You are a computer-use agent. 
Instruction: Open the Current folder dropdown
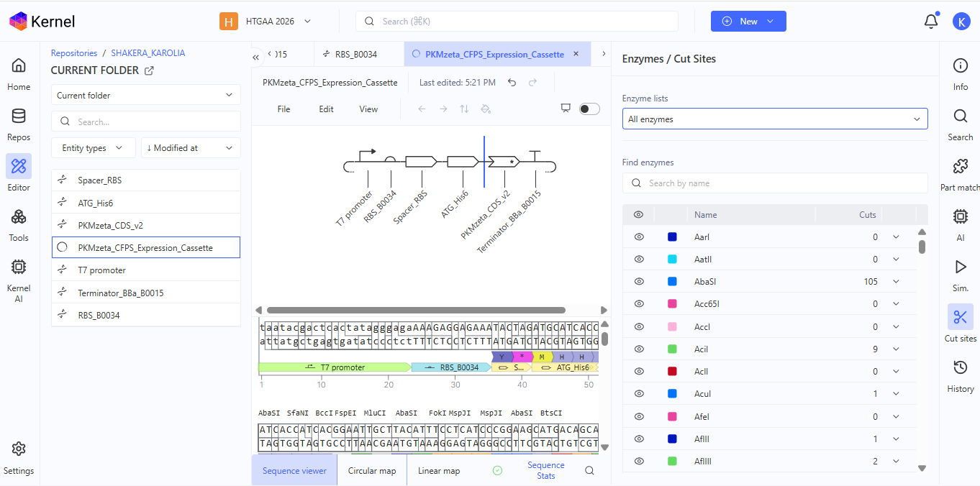(x=146, y=95)
